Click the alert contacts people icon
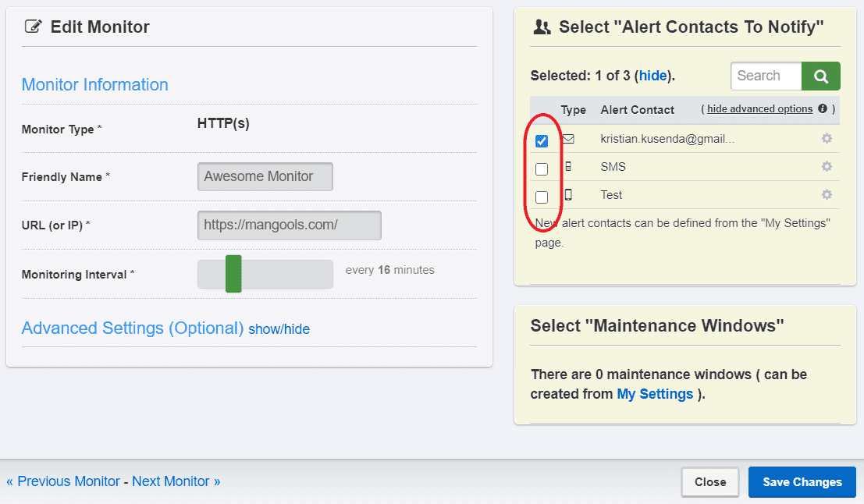This screenshot has height=504, width=864. [x=542, y=26]
